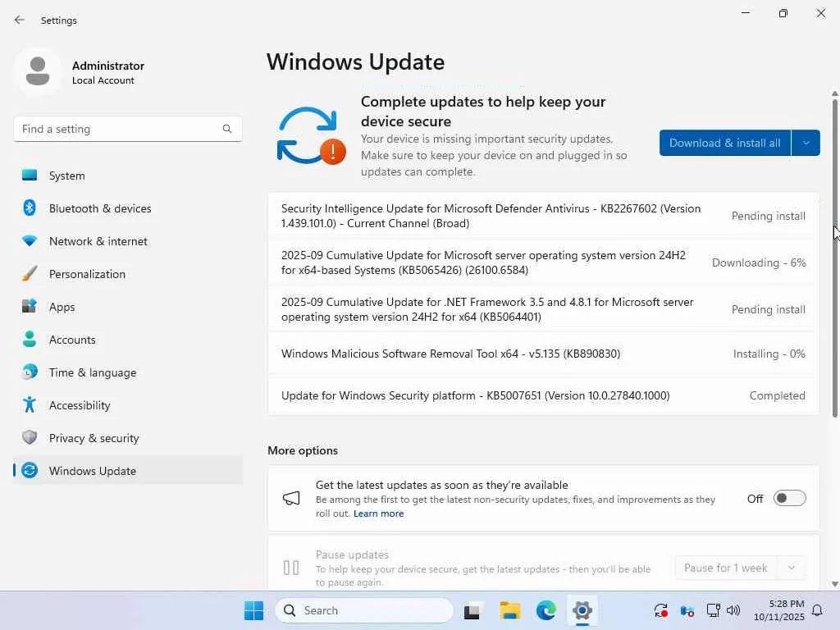This screenshot has height=630, width=840.
Task: Click the Find a setting search box
Action: pyautogui.click(x=128, y=129)
